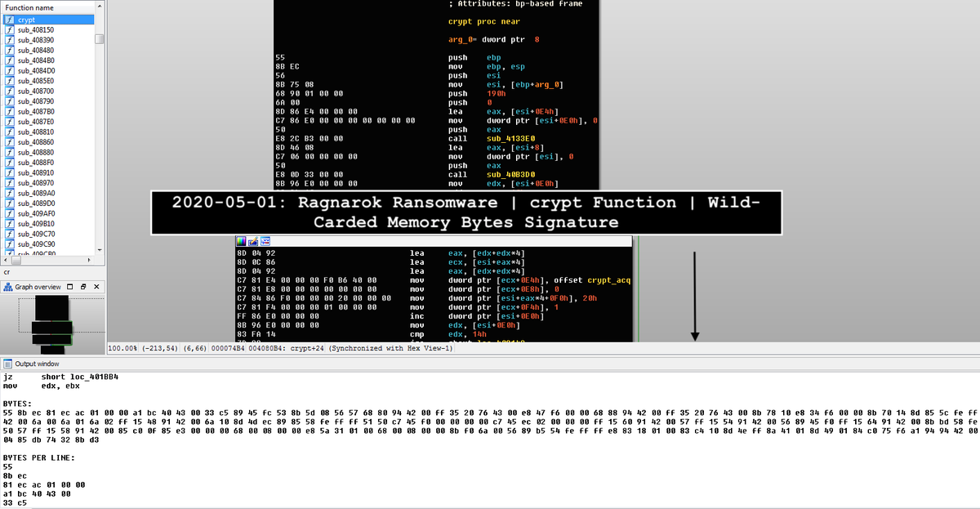Click 'short loc_401BB4' in the output window

point(80,377)
